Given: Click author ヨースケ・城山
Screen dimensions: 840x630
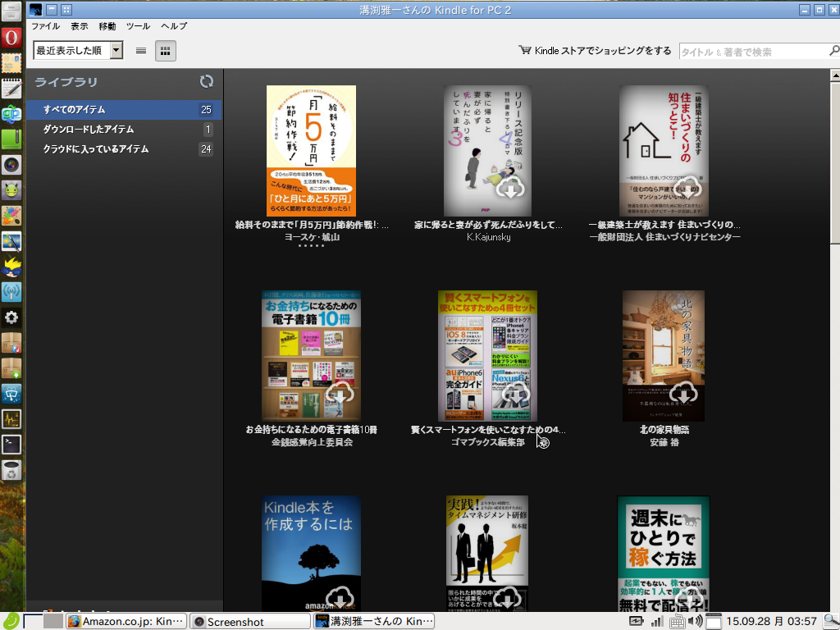Looking at the screenshot, I should click(x=312, y=237).
